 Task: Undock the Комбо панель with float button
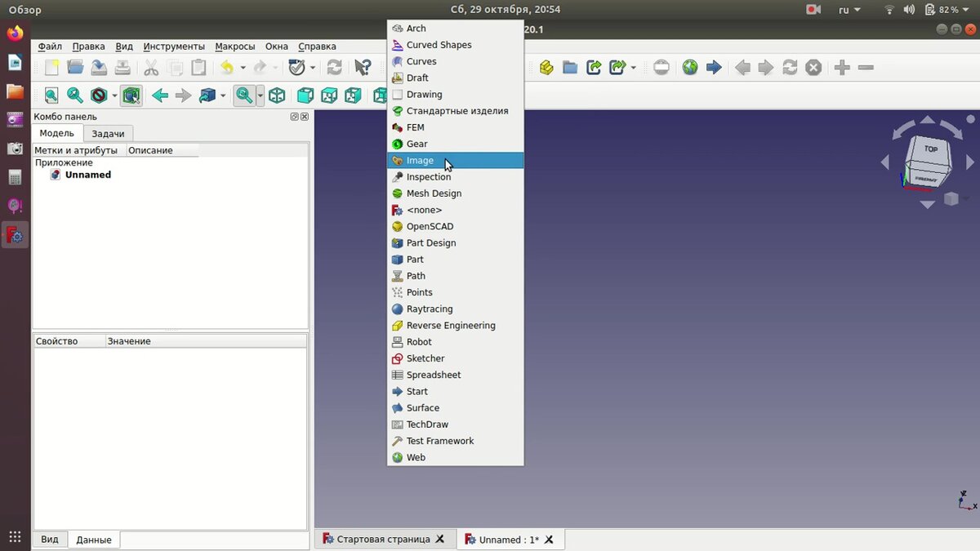[295, 117]
